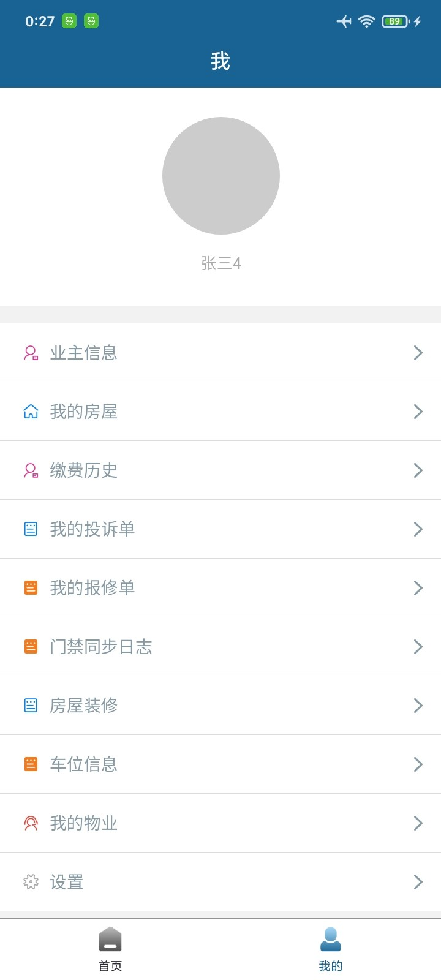The height and width of the screenshot is (980, 441).
Task: Click the 缴费历史 row icon
Action: pyautogui.click(x=31, y=470)
